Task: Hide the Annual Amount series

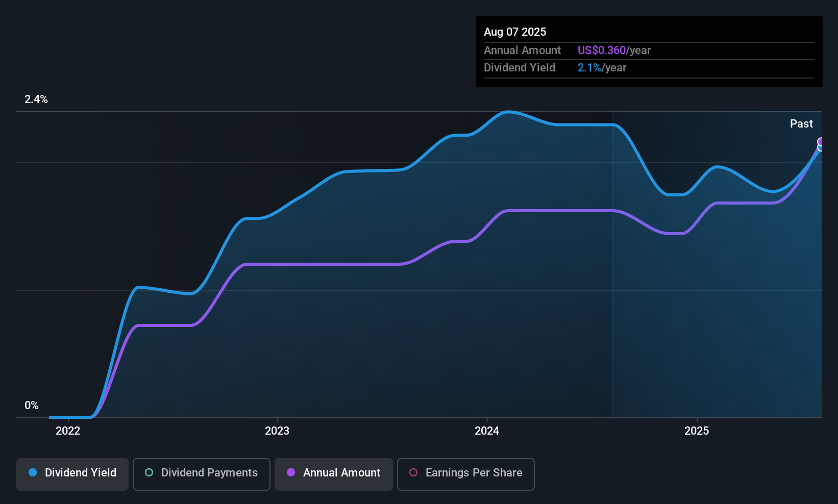Action: [334, 474]
